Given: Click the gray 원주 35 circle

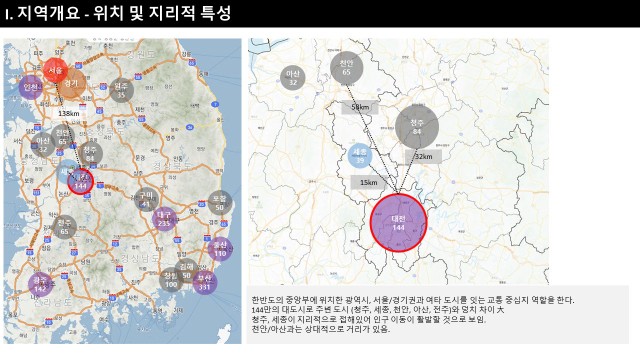Looking at the screenshot, I should 122,90.
